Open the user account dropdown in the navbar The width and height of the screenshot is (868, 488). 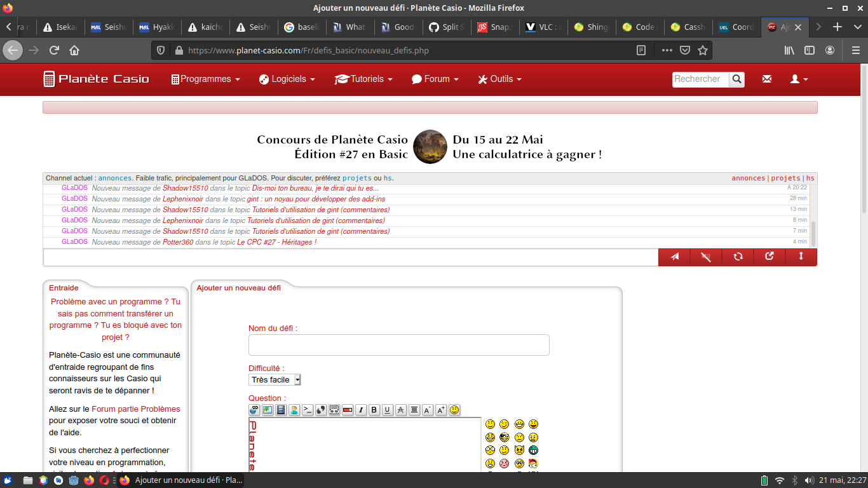(x=799, y=79)
